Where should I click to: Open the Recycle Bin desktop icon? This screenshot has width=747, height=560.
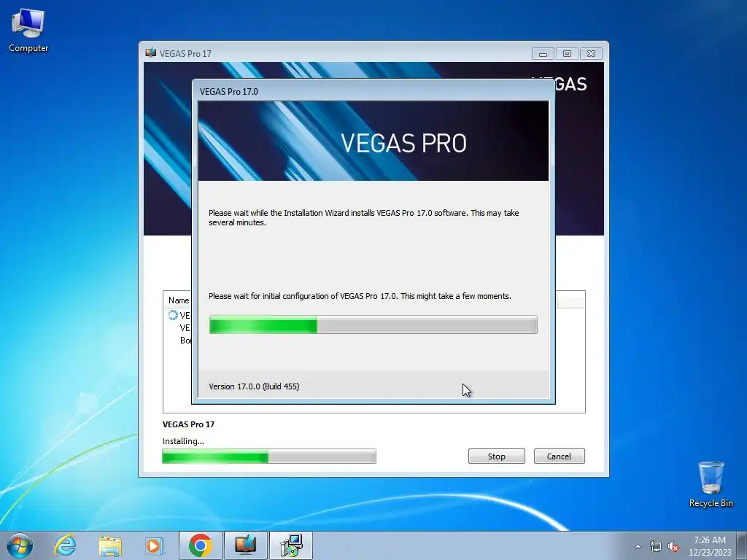pos(711,484)
